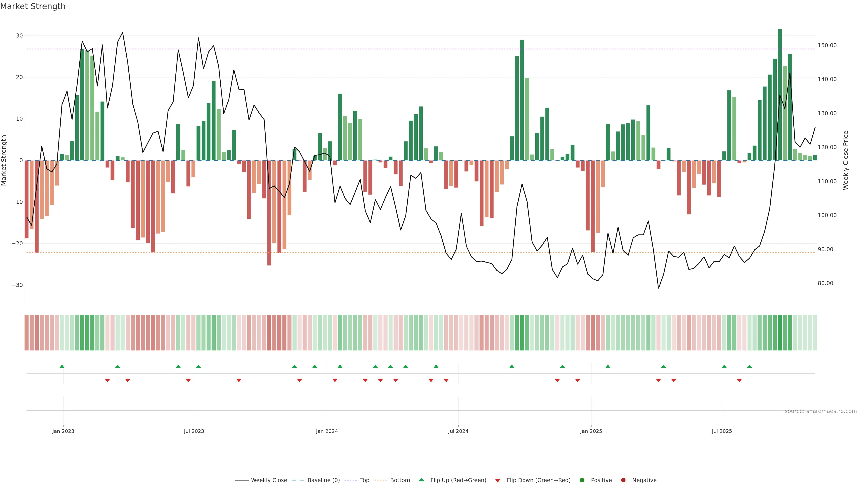868x488 pixels.
Task: Click the Negative red circle legend icon
Action: 623,480
